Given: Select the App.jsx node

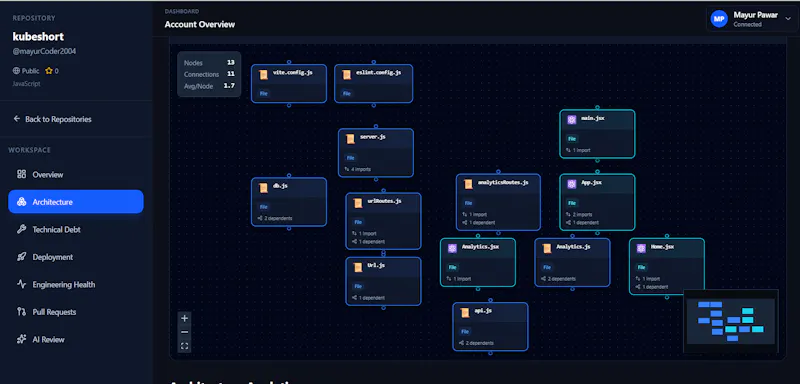Looking at the screenshot, I should pyautogui.click(x=597, y=202).
